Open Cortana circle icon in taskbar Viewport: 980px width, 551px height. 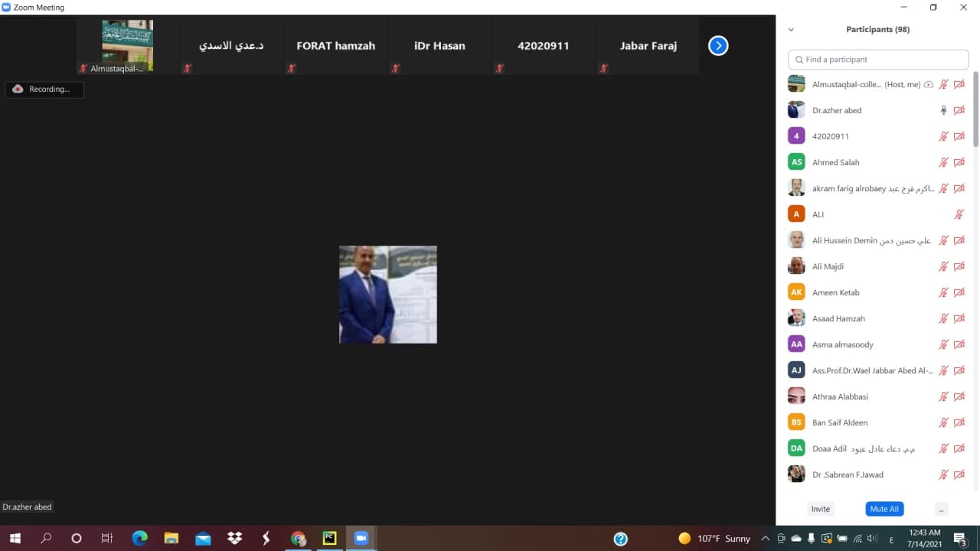coord(77,538)
